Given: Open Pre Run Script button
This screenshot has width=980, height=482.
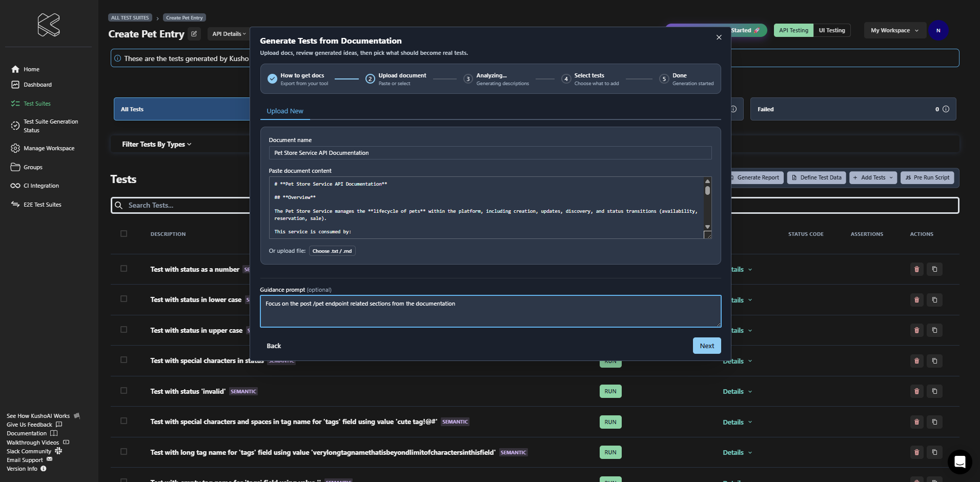Looking at the screenshot, I should [x=927, y=177].
